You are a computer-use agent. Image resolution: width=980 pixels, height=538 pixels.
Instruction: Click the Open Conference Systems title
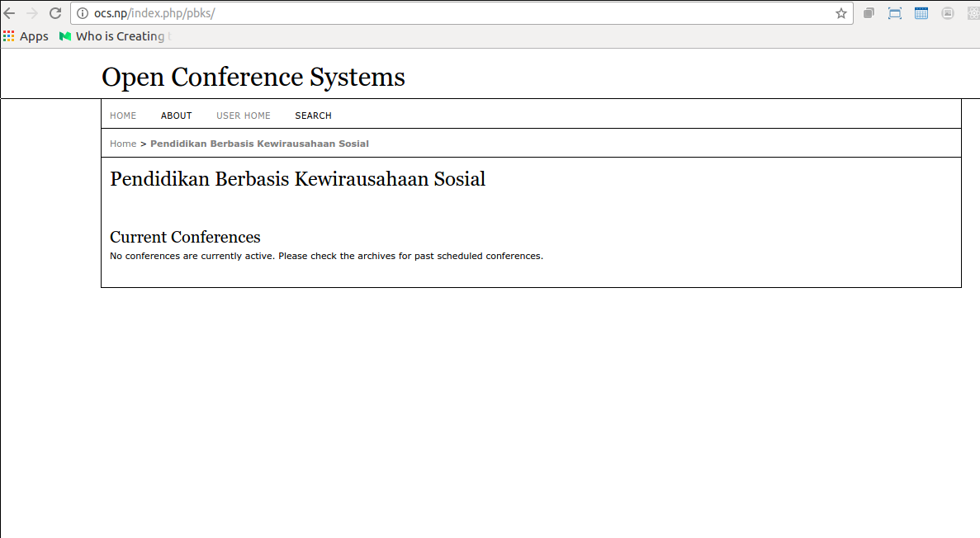(x=253, y=76)
